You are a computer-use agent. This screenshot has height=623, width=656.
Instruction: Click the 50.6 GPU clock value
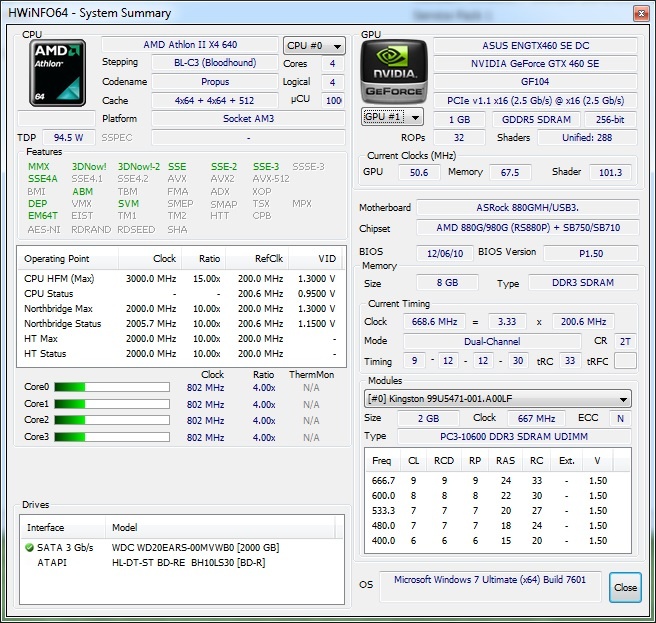tap(419, 172)
